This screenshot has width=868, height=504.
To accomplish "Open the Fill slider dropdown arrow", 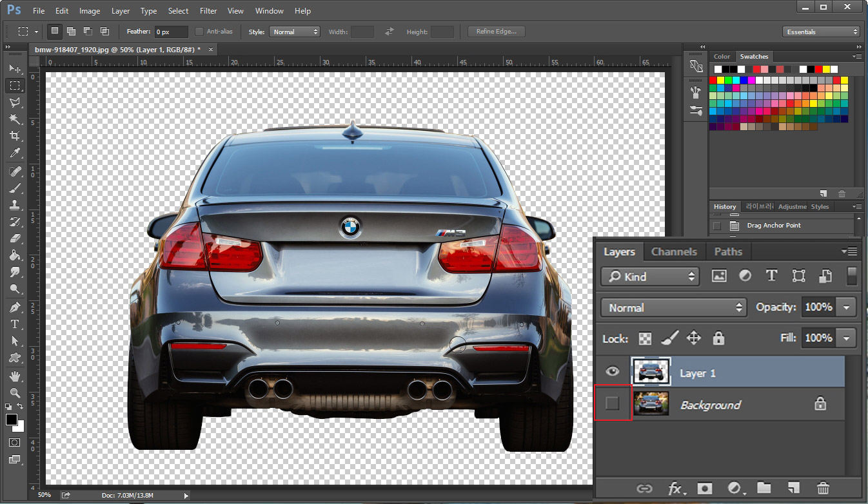I will click(847, 338).
